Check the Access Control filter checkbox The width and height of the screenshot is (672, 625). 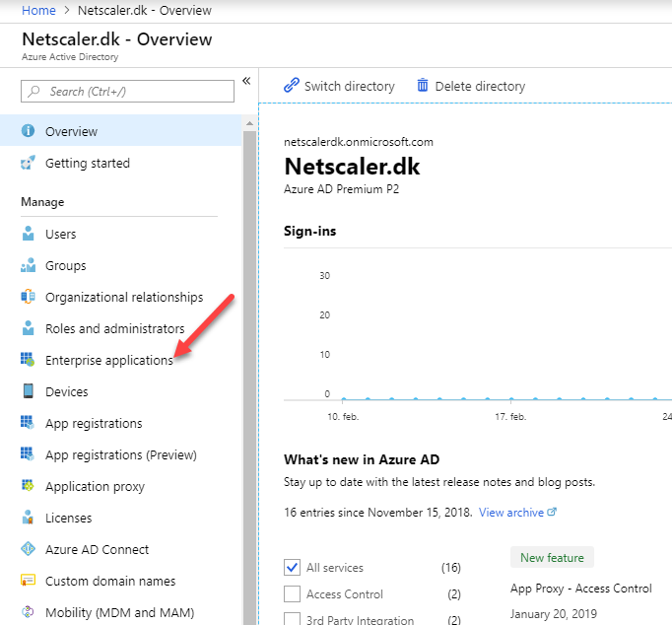click(292, 594)
